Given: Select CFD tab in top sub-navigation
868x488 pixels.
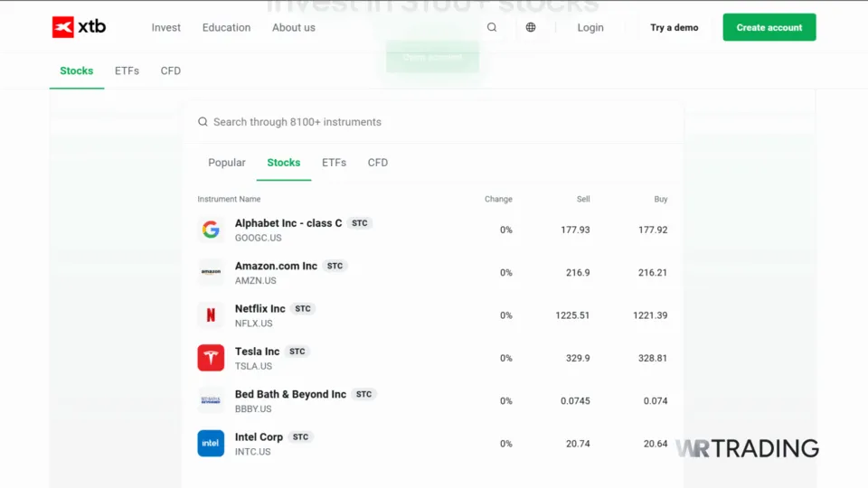Looking at the screenshot, I should pyautogui.click(x=170, y=70).
